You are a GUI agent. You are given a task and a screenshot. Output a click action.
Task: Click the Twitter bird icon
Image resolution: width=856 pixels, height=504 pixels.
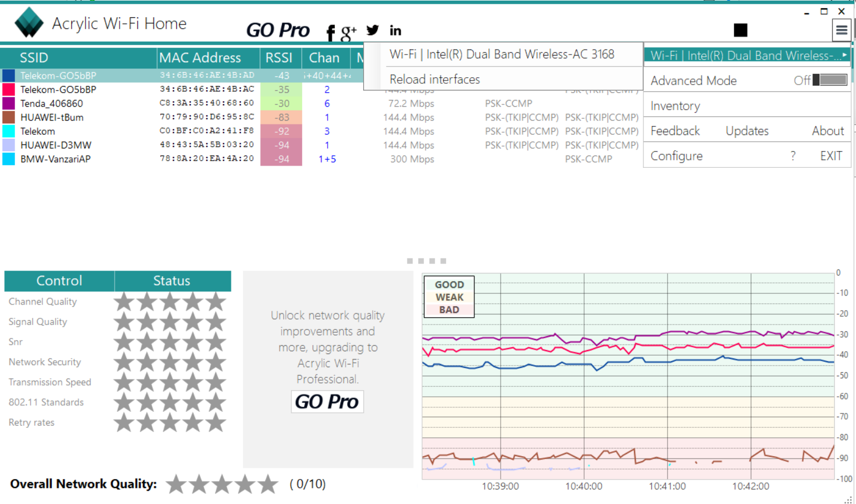[373, 30]
